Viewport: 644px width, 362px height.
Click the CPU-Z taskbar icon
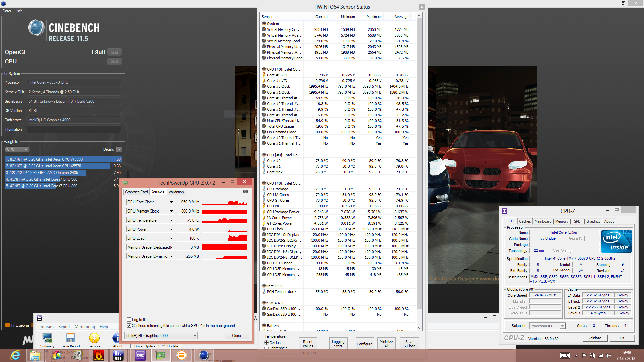(x=140, y=355)
